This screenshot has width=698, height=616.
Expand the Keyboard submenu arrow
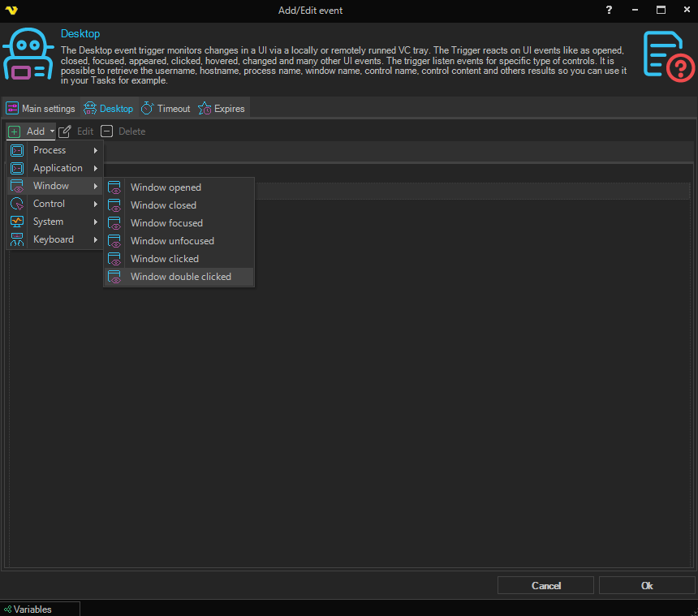click(x=95, y=239)
